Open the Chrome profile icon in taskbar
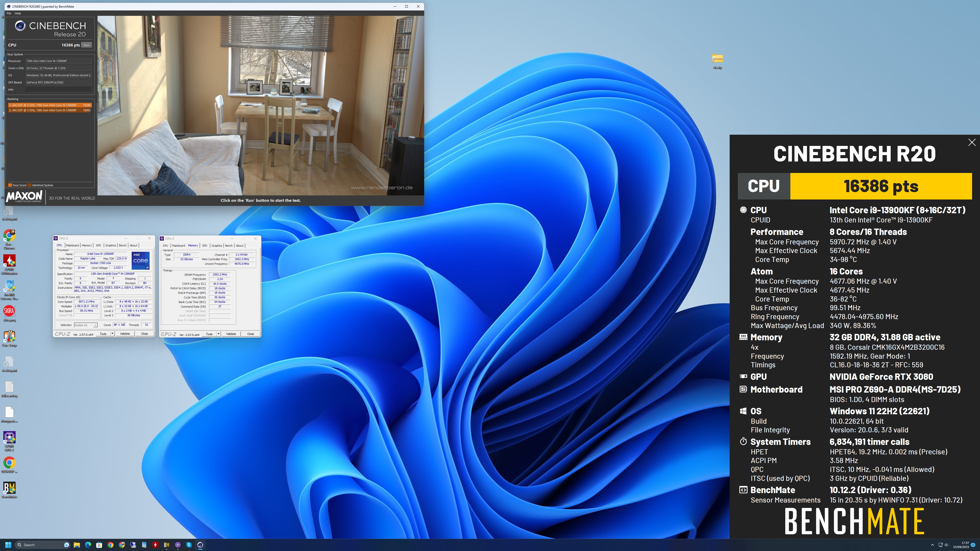 click(x=122, y=545)
